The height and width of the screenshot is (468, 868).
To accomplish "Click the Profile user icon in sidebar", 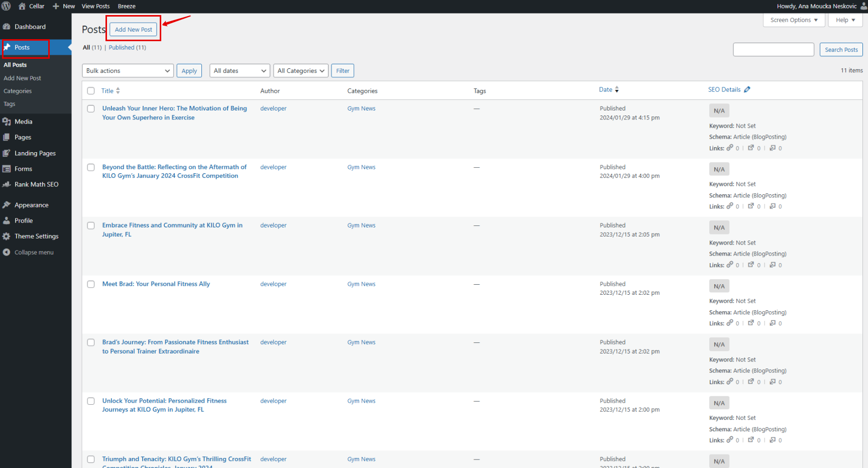I will [7, 220].
